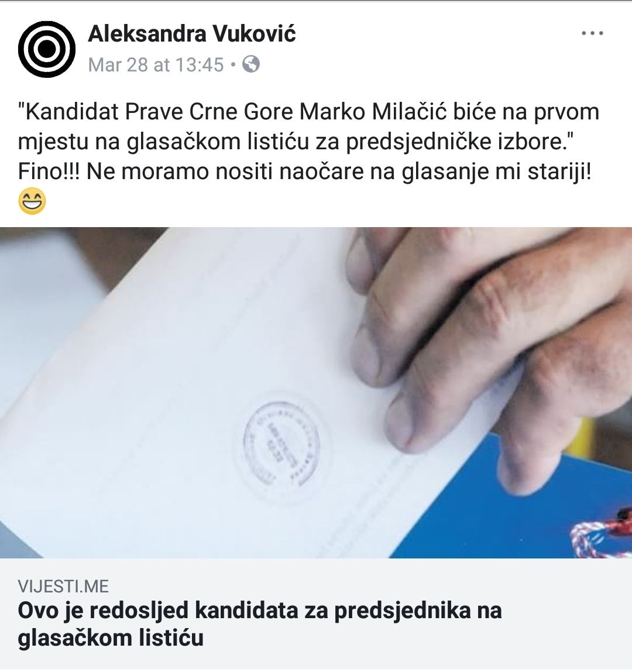Screen dimensions: 632x672
Task: Open the Aleksandra Vuković name link
Action: [191, 33]
